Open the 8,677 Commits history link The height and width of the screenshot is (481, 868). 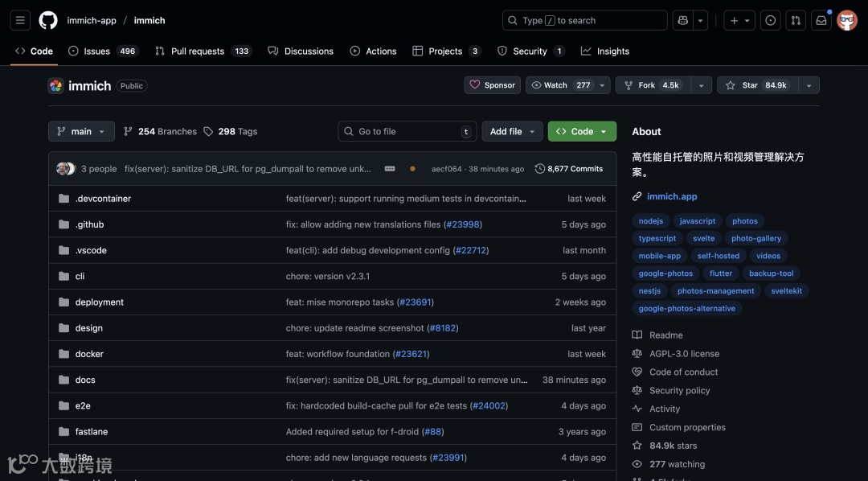point(569,169)
